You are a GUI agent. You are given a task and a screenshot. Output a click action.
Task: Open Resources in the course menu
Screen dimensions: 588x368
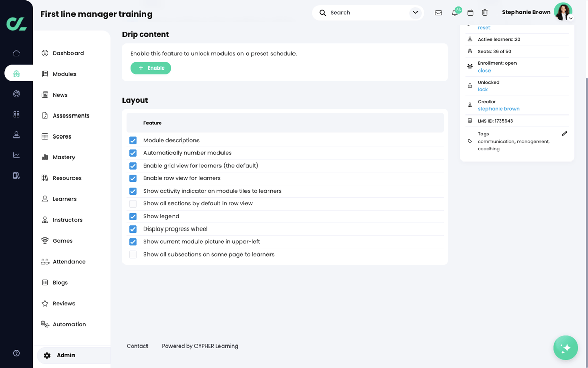tap(67, 178)
